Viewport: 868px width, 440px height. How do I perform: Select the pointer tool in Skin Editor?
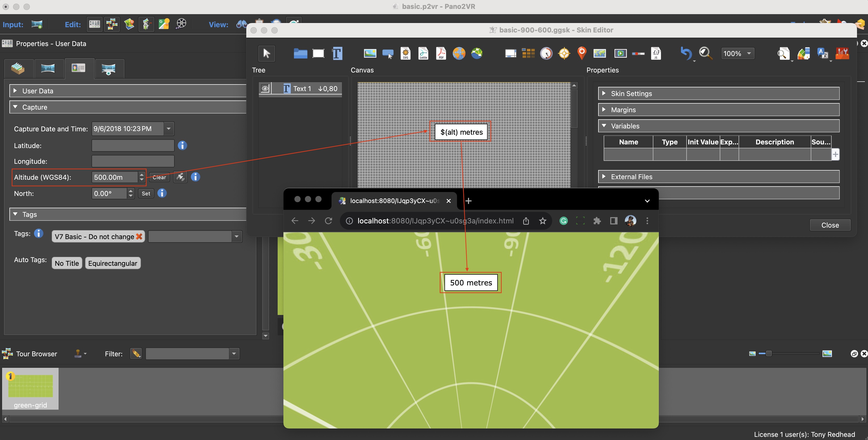pyautogui.click(x=266, y=53)
